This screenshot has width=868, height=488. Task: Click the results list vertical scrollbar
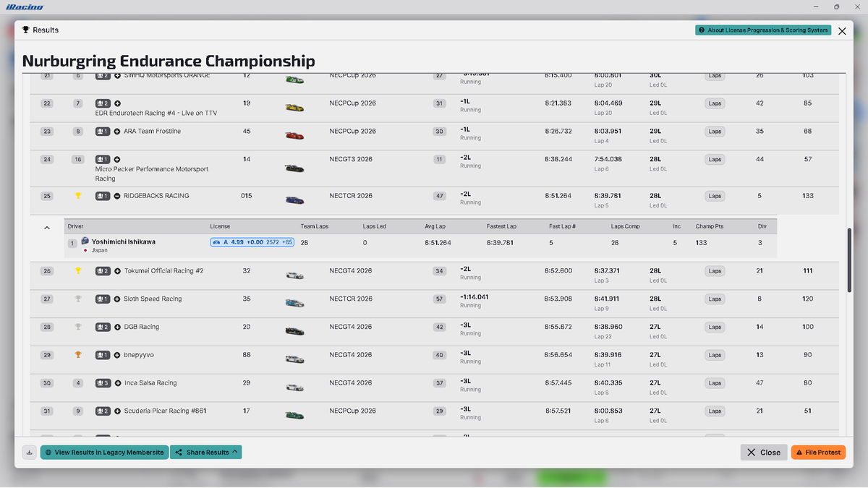[850, 260]
